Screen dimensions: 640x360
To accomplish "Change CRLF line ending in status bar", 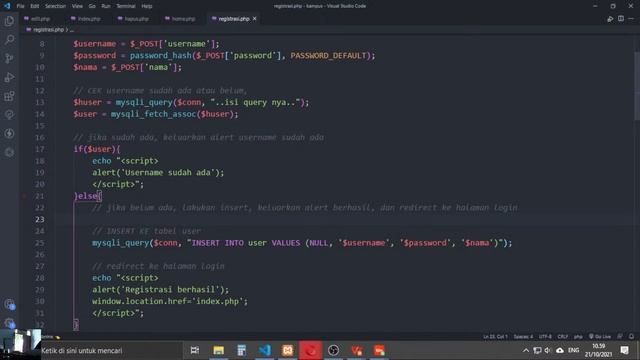I will 562,337.
